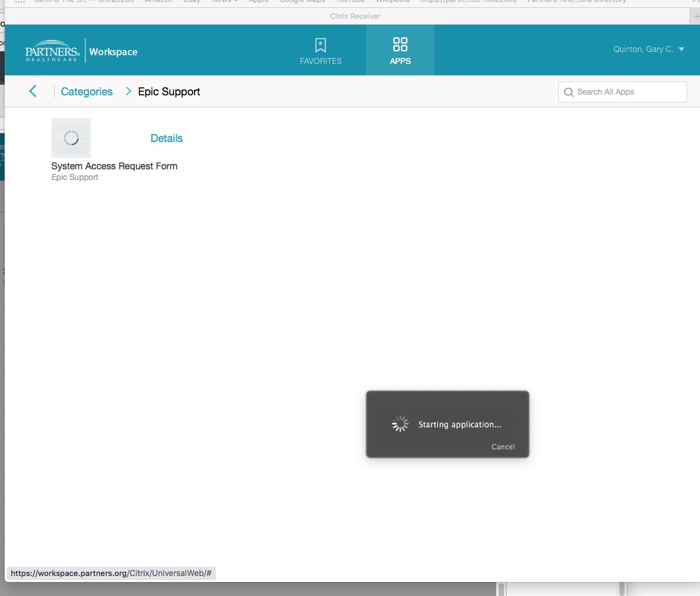Click the magnifier icon in search box
Viewport: 700px width, 596px height.
coord(568,92)
